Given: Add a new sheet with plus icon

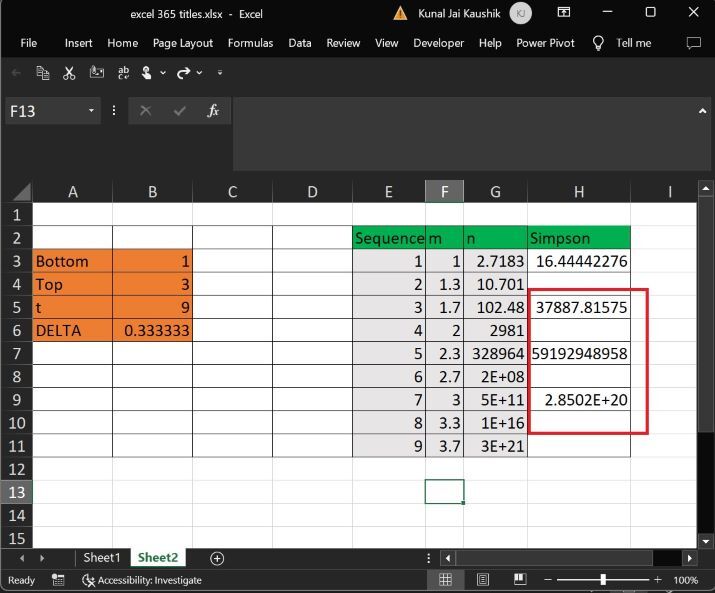Looking at the screenshot, I should coord(217,558).
